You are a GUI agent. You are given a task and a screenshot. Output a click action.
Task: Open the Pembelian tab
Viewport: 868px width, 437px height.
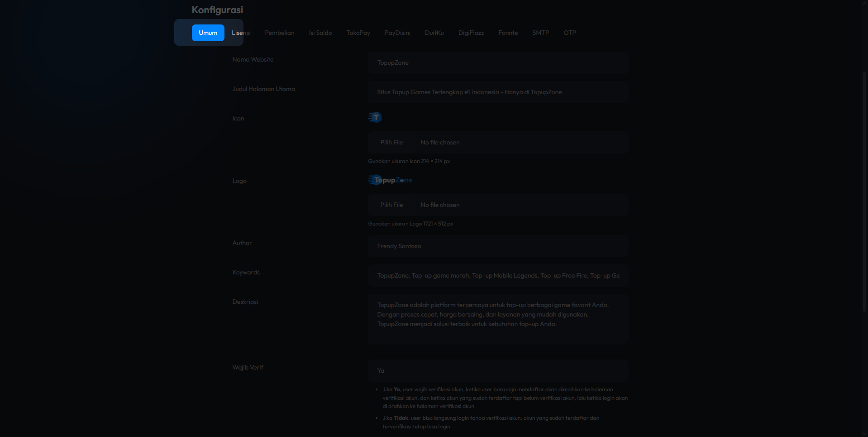pyautogui.click(x=280, y=33)
